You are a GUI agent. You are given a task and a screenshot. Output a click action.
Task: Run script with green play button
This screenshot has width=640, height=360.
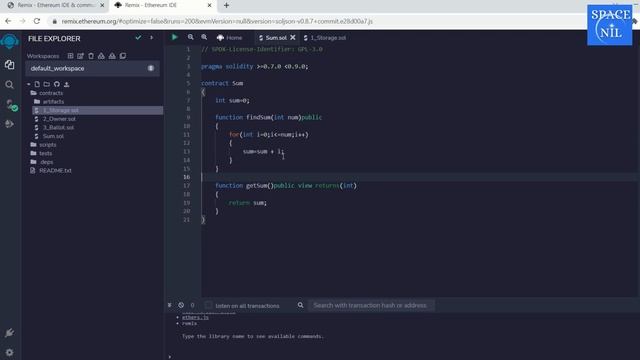(x=175, y=37)
